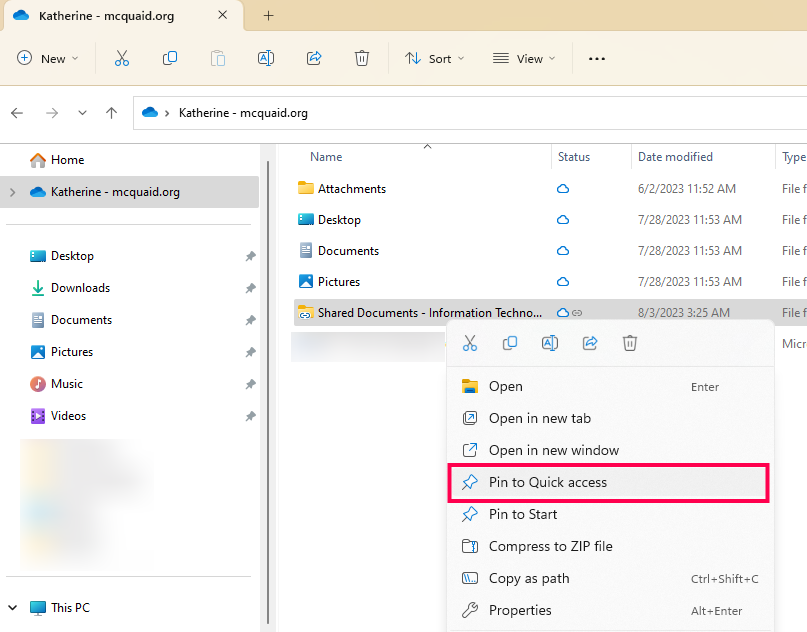Screen dimensions: 807x632
Task: Sort by the Name column header
Action: [326, 157]
